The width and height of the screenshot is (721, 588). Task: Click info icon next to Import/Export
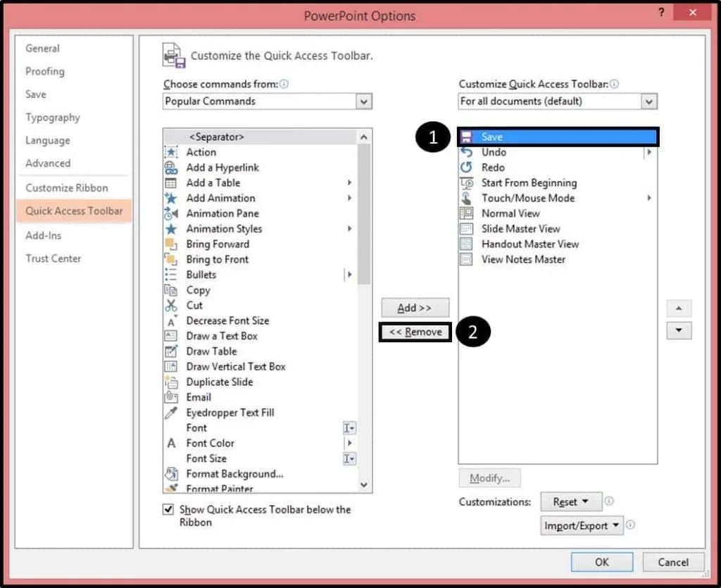631,525
